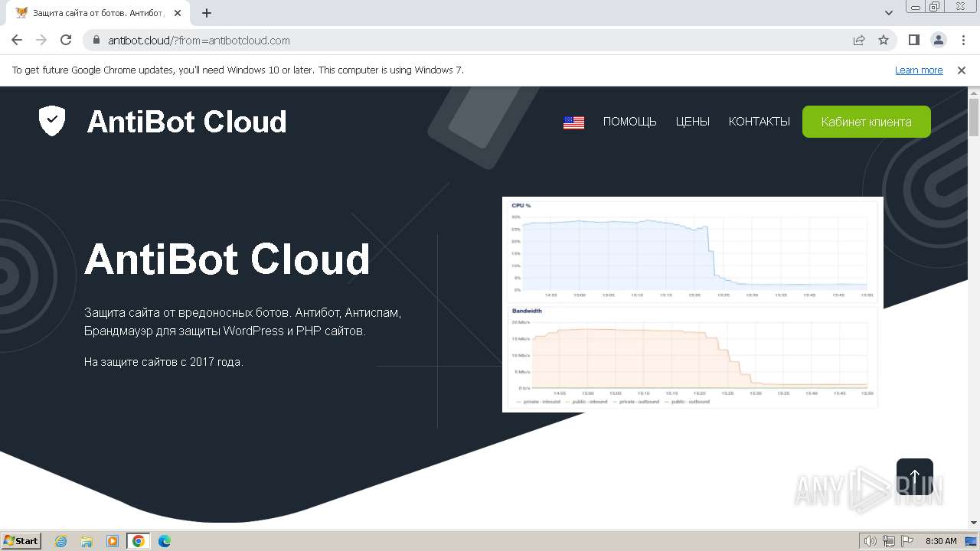Click the browser forward arrow
This screenshot has height=551, width=980.
41,41
